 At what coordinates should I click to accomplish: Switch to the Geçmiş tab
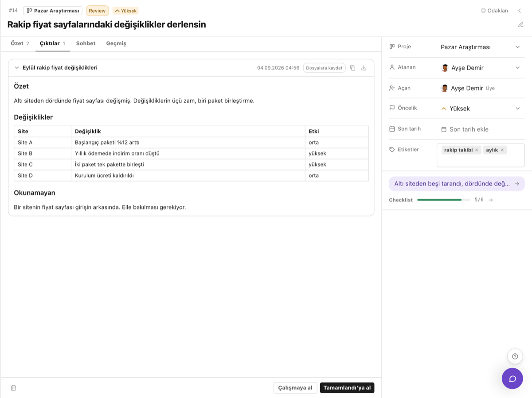(x=116, y=43)
